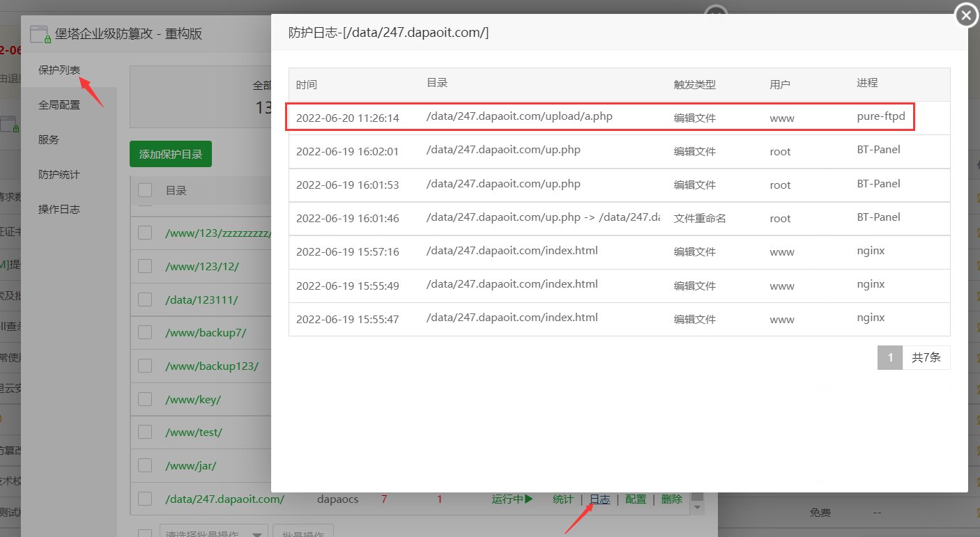The width and height of the screenshot is (980, 537).
Task: Check the /www/123/12/ row checkbox
Action: pos(145,266)
